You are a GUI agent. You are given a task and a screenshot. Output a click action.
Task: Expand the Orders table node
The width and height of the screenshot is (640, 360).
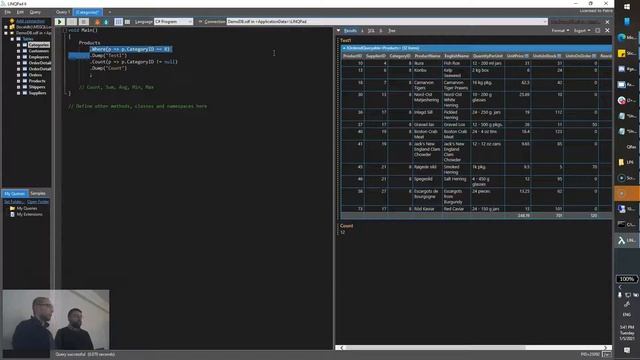pyautogui.click(x=18, y=75)
